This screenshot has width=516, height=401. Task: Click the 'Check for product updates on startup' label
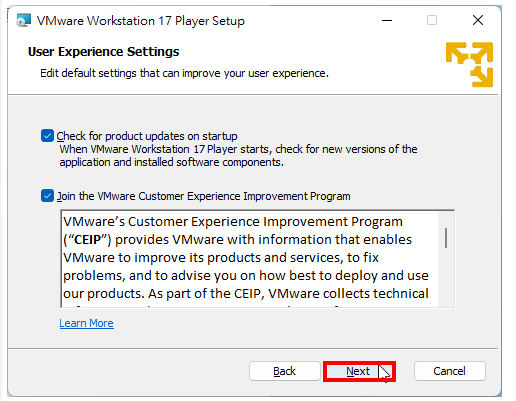tap(147, 136)
